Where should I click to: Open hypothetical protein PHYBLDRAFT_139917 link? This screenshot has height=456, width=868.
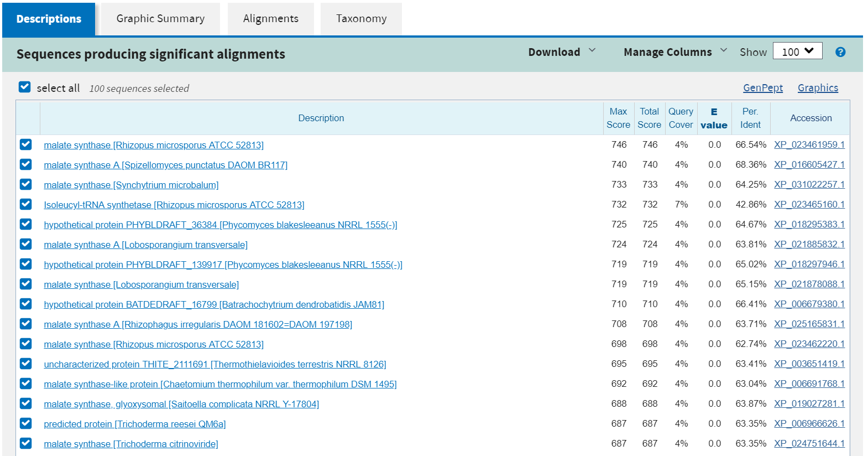pos(223,265)
